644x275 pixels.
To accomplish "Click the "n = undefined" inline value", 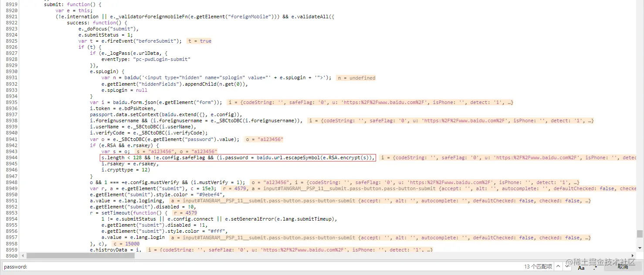I will coord(356,78).
